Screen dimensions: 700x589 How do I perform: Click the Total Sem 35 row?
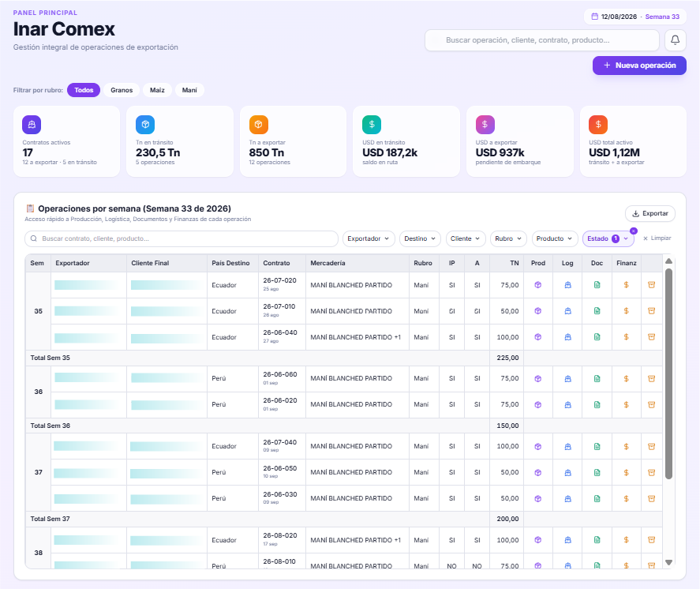[344, 358]
